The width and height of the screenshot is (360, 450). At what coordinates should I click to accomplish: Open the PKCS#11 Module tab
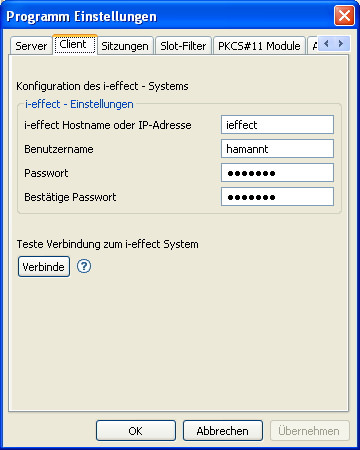tap(259, 46)
